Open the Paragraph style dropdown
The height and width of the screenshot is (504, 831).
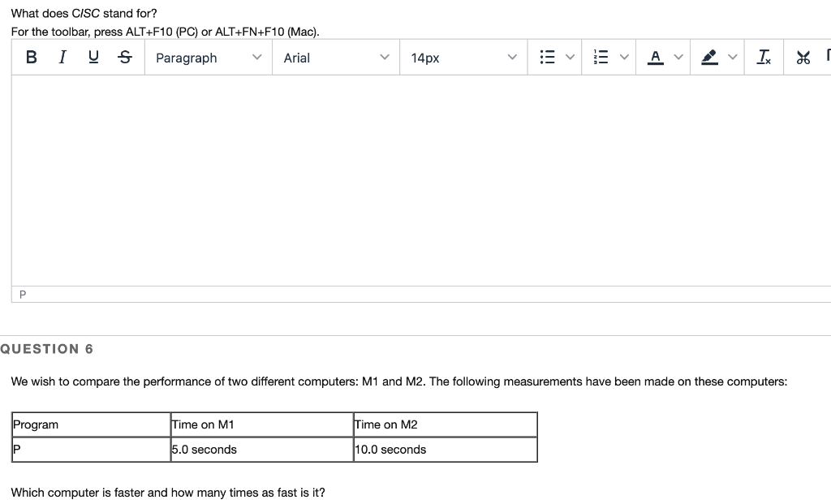208,58
